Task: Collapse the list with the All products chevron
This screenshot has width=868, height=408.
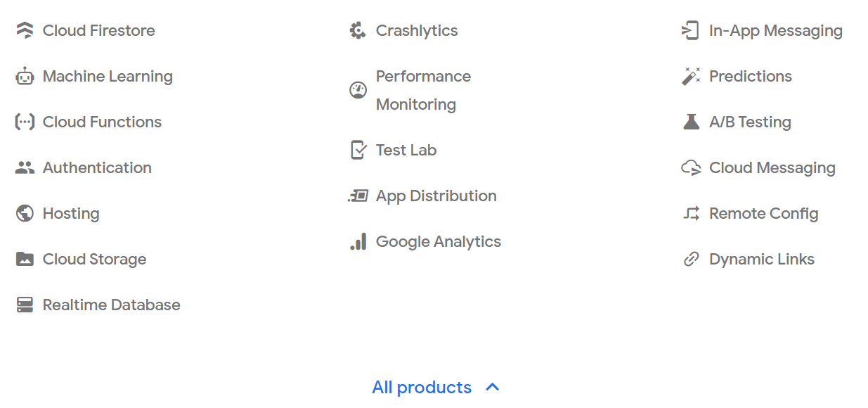Action: coord(493,387)
